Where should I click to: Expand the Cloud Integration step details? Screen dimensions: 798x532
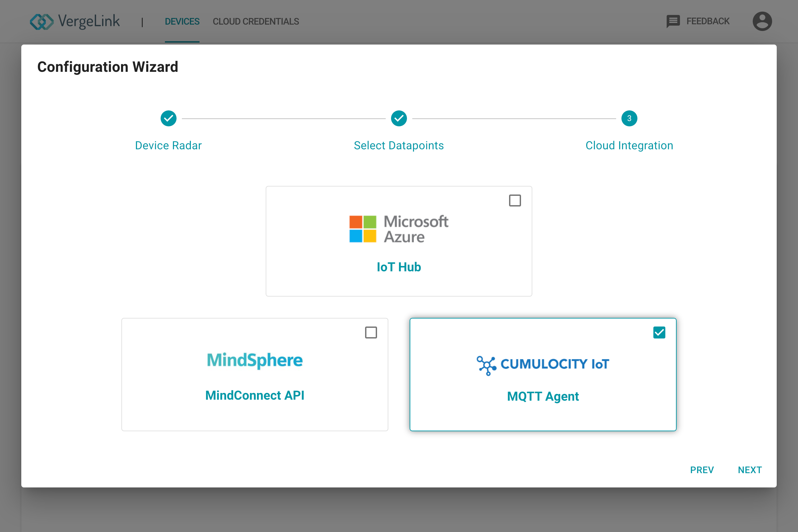(629, 119)
